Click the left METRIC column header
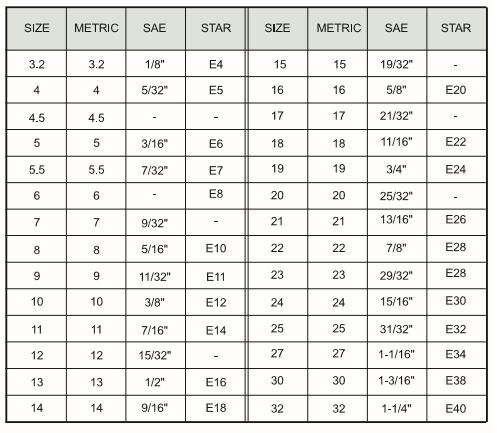Viewport: 497px width, 433px height. 96,29
